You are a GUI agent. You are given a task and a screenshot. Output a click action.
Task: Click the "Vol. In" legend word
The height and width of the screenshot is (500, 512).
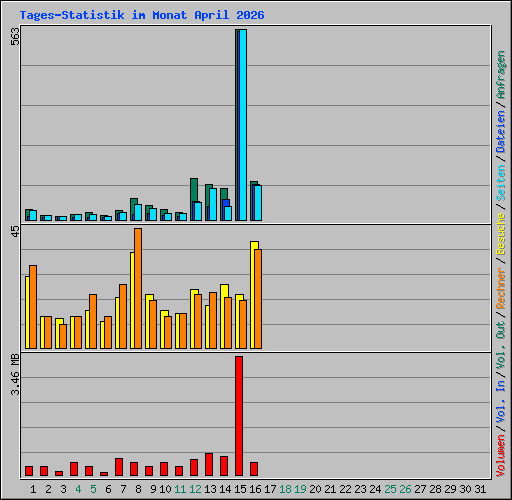click(x=501, y=402)
